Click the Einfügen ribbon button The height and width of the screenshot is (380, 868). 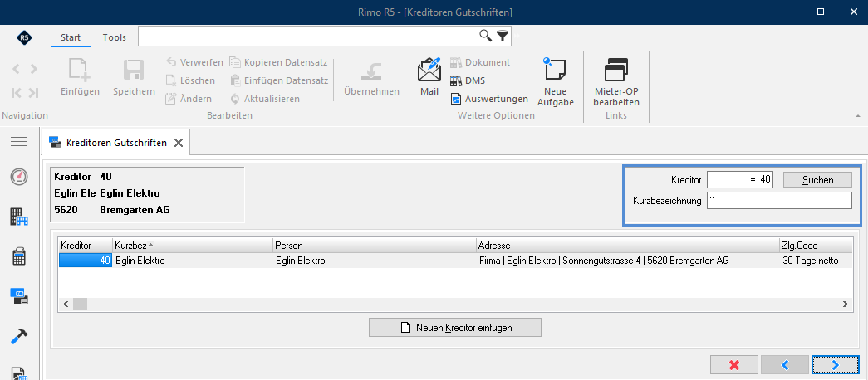[81, 78]
